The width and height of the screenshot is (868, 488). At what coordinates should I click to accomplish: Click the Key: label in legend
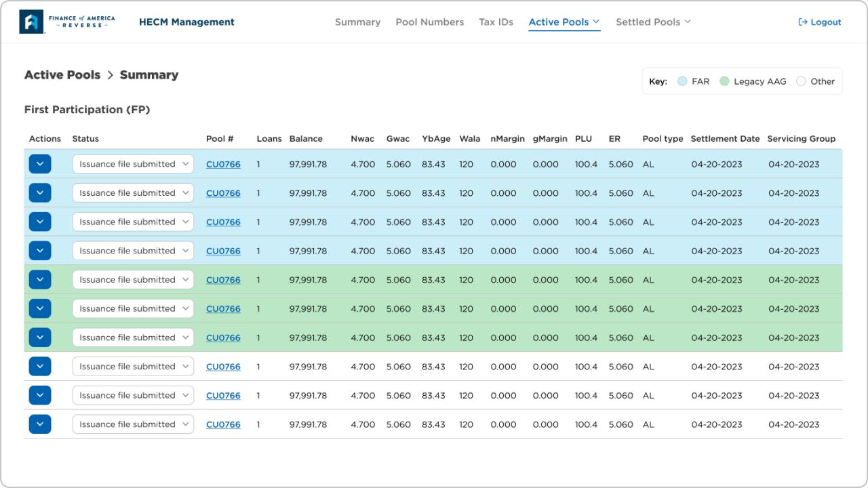pos(658,81)
